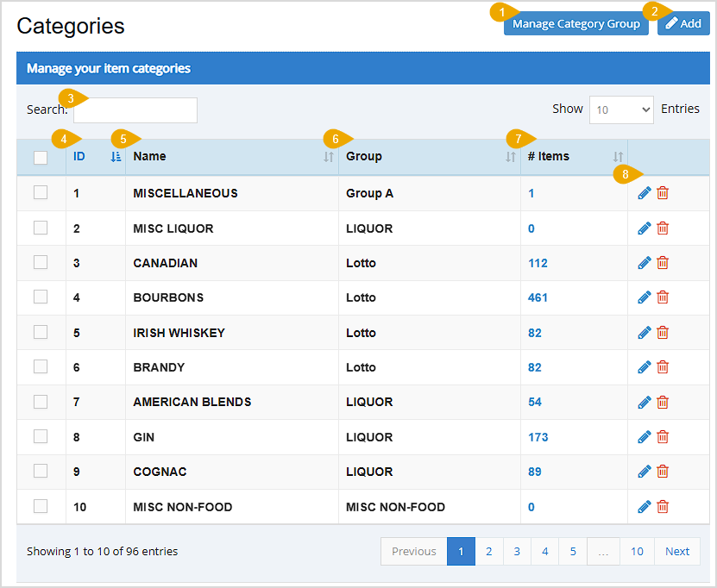Viewport: 717px width, 588px height.
Task: Open the edit pencil for BOURBONS
Action: (644, 297)
